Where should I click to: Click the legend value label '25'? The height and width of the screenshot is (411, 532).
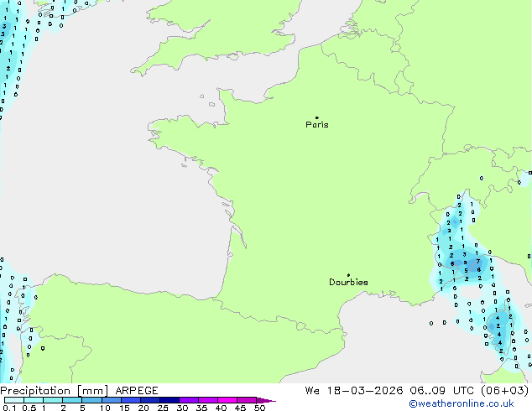coord(163,408)
